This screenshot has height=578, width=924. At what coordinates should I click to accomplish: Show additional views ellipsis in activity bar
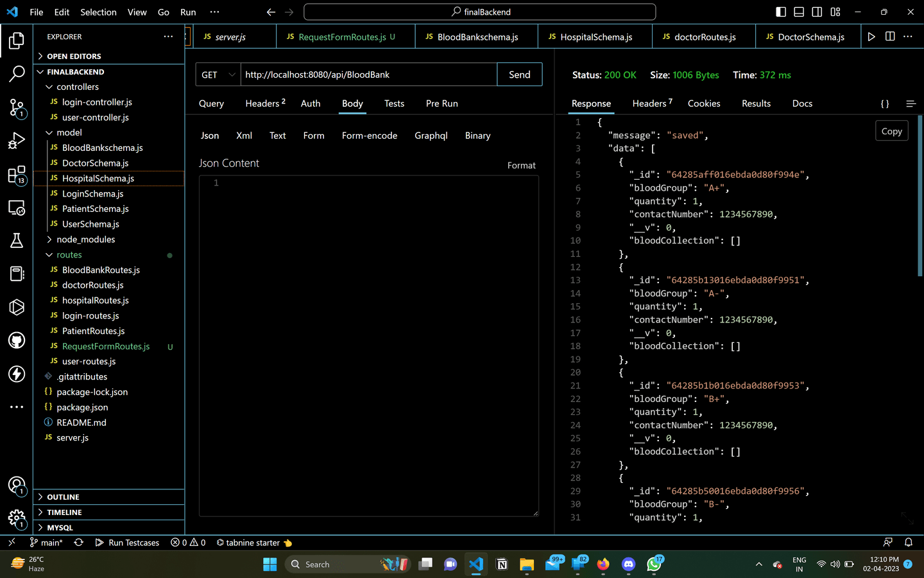[x=17, y=407]
